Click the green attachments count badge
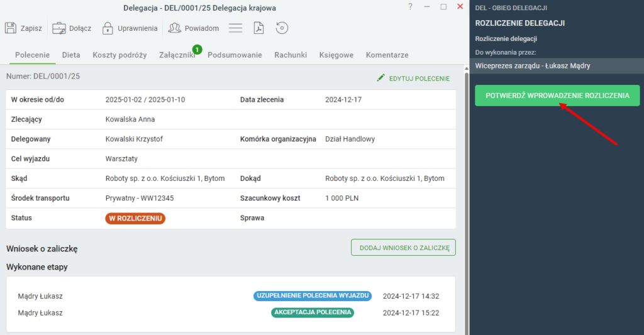 click(x=197, y=50)
